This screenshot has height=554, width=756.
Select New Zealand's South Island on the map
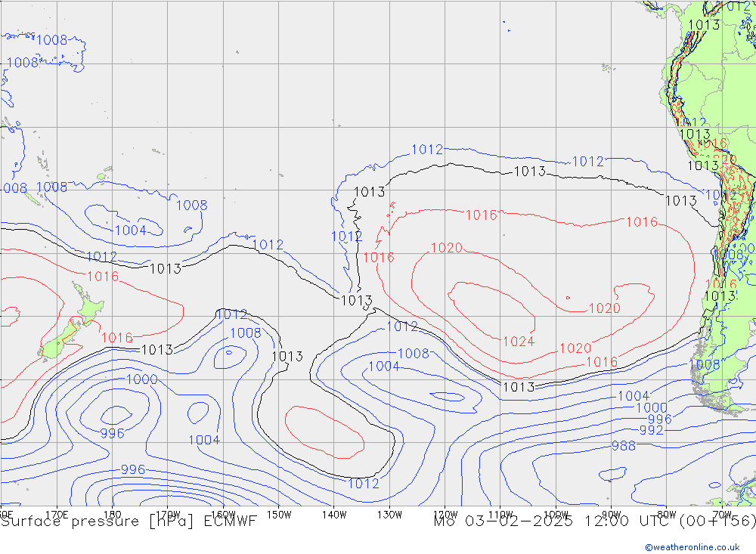coord(56,345)
